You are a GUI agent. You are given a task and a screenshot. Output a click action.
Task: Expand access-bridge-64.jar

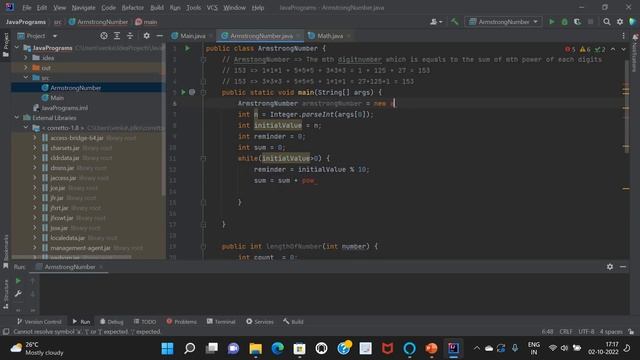pos(35,138)
